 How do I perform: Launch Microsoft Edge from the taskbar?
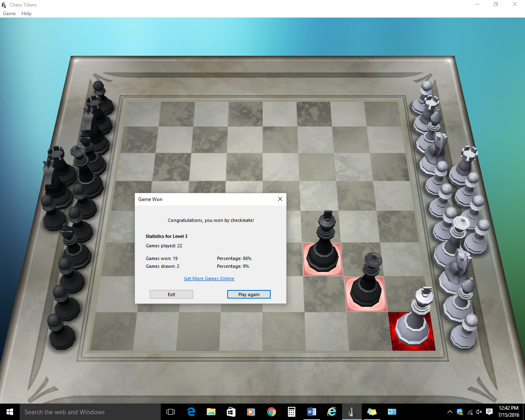(x=191, y=412)
